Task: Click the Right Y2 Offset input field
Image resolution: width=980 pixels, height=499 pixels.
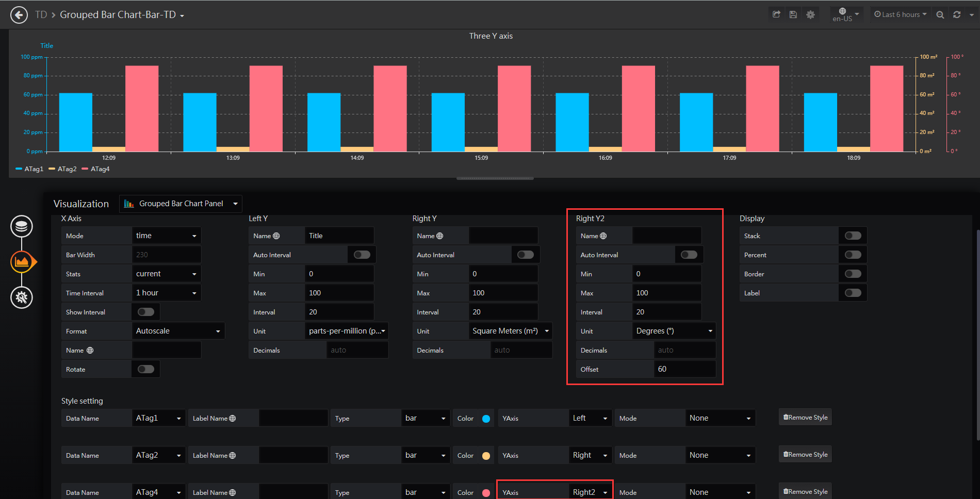Action: pyautogui.click(x=684, y=369)
